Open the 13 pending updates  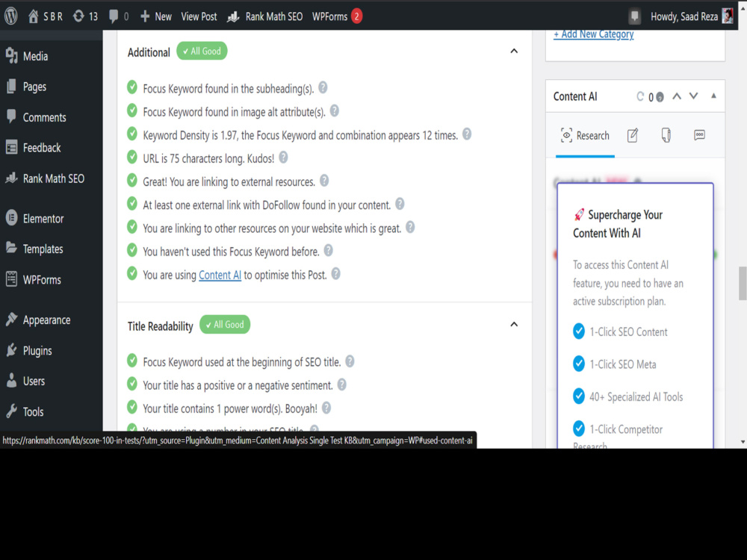pyautogui.click(x=85, y=16)
